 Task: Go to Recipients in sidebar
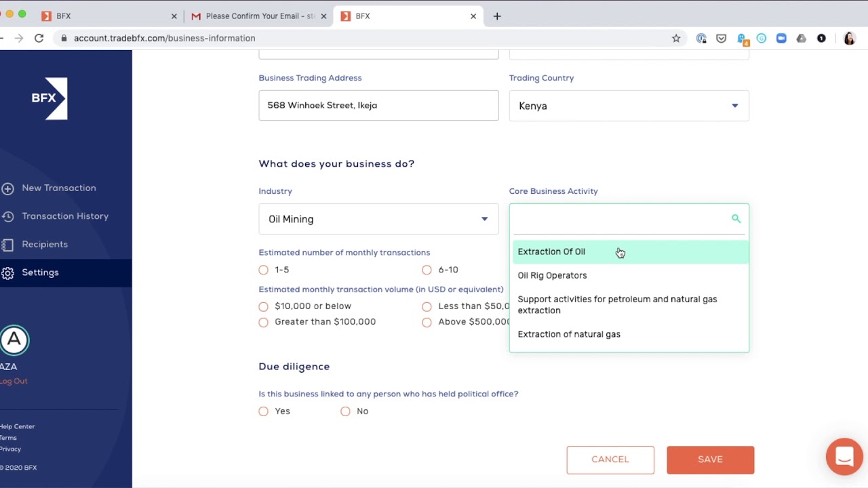[x=44, y=244]
